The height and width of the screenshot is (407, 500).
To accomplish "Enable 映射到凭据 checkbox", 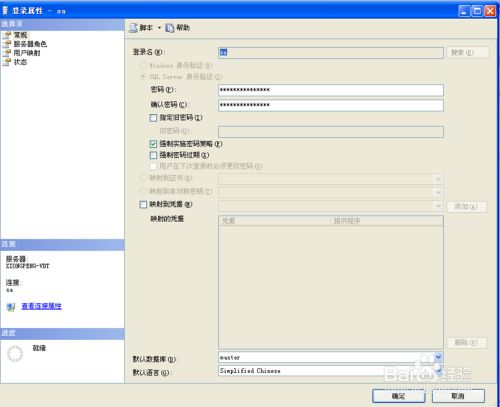I will pos(143,204).
